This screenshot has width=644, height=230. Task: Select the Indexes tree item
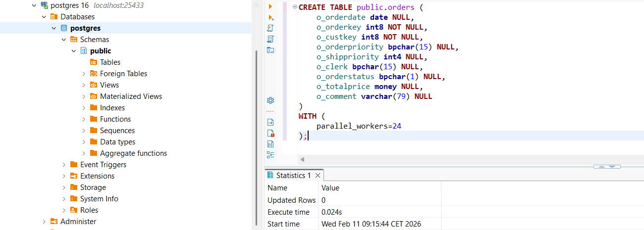(x=112, y=108)
